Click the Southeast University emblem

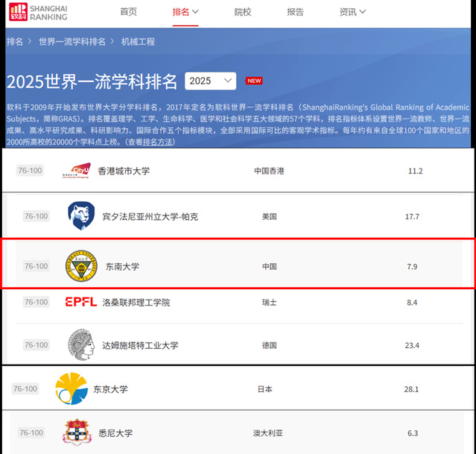point(80,266)
